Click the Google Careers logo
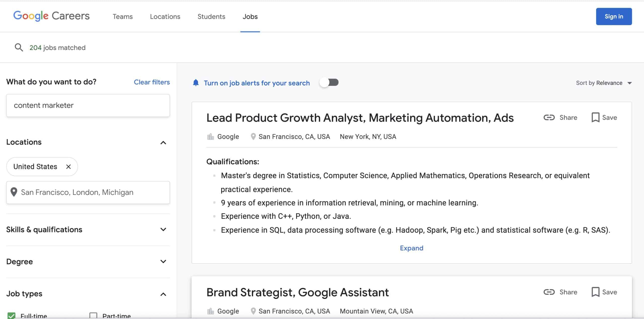 [51, 16]
